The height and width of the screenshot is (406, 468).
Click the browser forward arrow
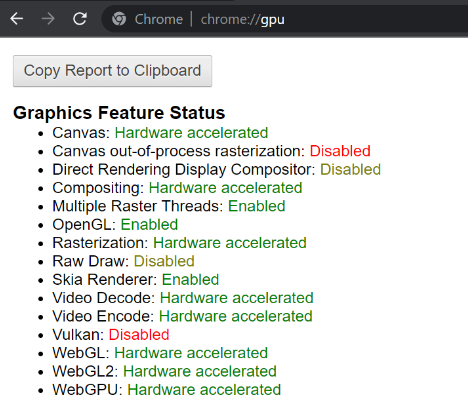click(x=48, y=19)
